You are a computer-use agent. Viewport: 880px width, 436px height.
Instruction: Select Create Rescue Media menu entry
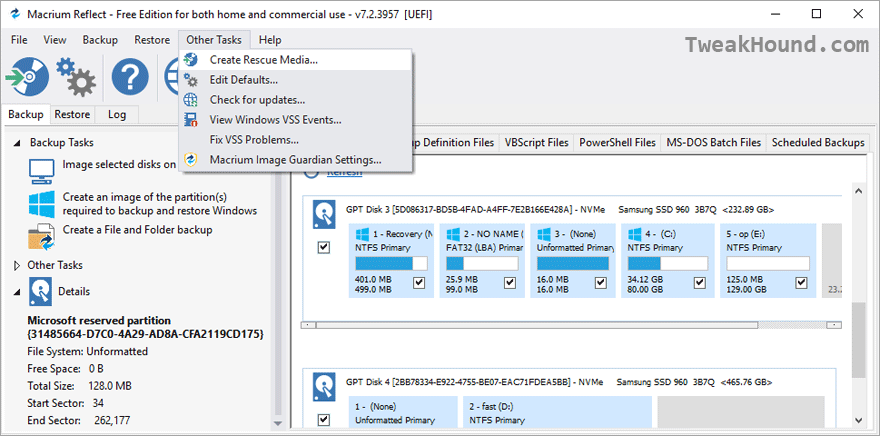coord(295,59)
